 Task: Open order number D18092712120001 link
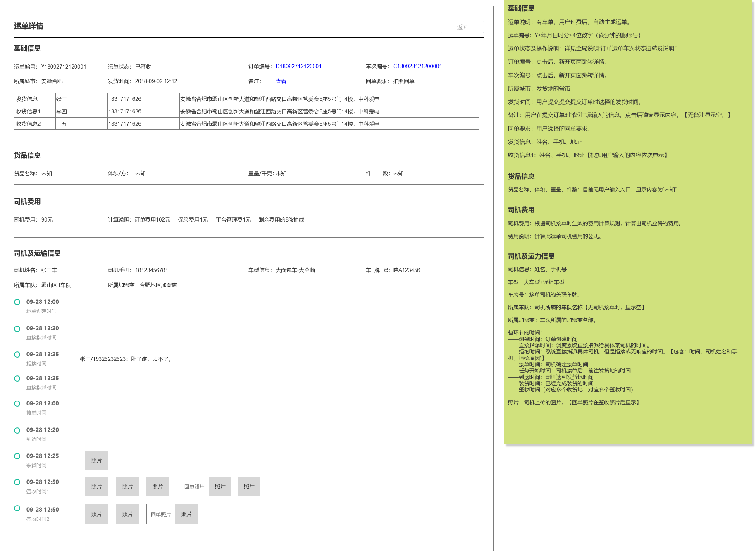(298, 67)
